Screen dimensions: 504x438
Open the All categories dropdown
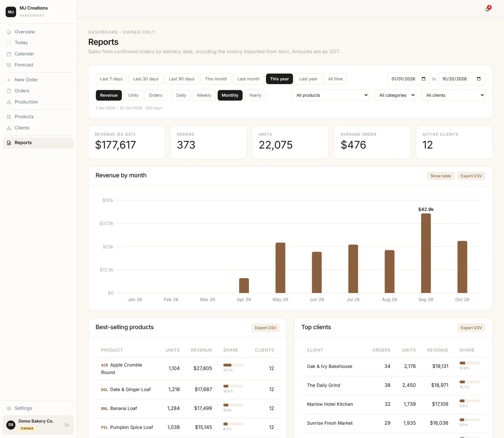pyautogui.click(x=395, y=95)
